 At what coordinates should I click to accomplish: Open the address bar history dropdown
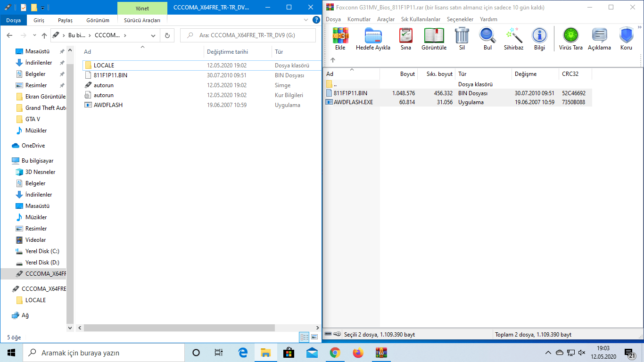click(153, 35)
